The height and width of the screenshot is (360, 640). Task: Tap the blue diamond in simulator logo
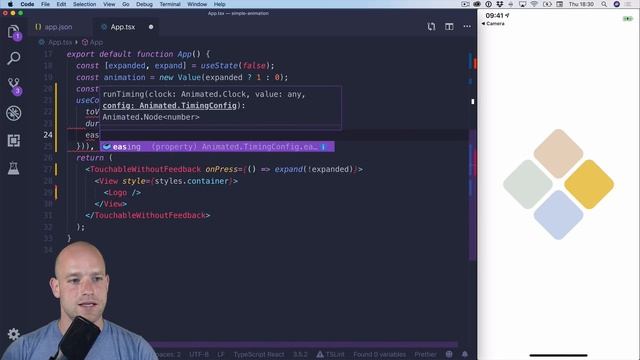tap(558, 215)
